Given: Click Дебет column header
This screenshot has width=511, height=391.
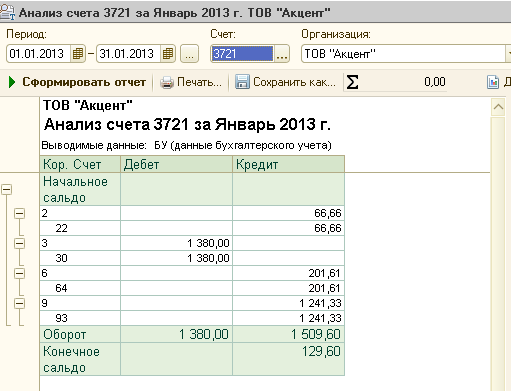Looking at the screenshot, I should click(176, 164).
